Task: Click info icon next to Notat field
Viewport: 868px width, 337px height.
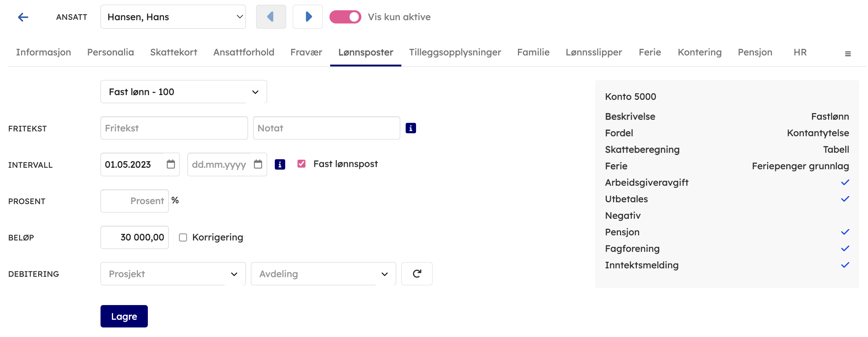Action: click(411, 128)
